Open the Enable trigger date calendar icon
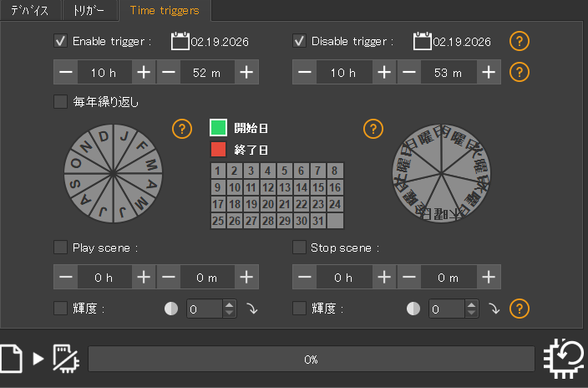Viewport: 588px width, 388px height. 180,41
